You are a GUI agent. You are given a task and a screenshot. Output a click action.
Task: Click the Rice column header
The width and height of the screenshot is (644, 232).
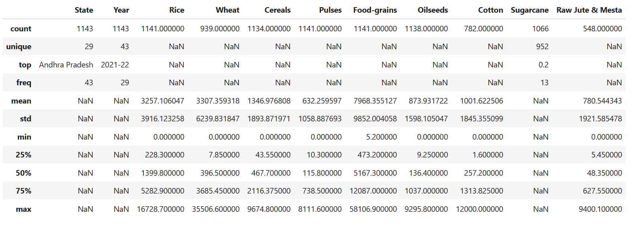(x=176, y=10)
